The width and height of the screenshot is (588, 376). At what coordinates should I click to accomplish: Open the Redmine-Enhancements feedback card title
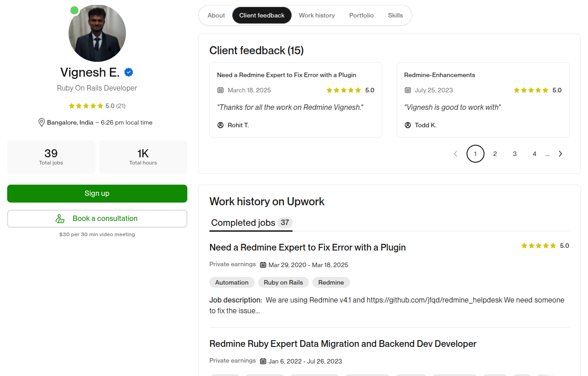pyautogui.click(x=440, y=75)
